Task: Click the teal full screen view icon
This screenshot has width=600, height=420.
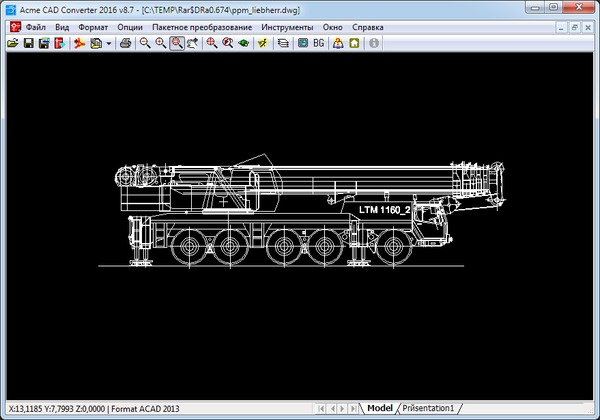Action: click(303, 43)
